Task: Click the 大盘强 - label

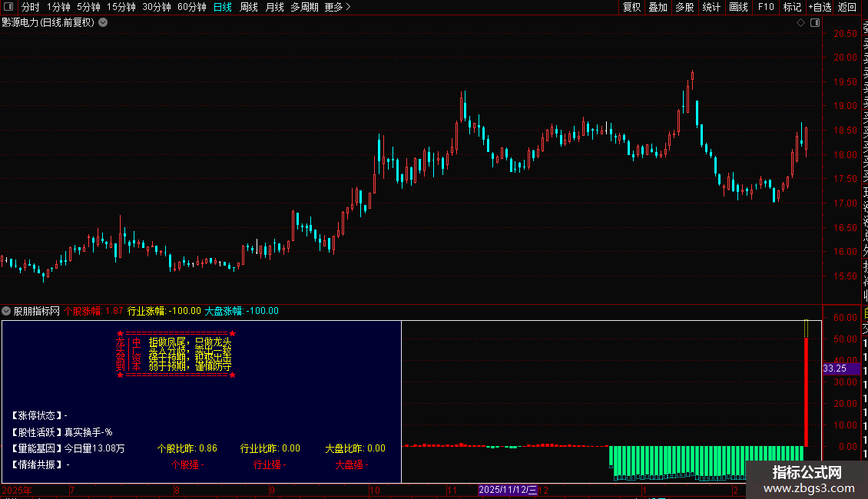Action: (352, 464)
